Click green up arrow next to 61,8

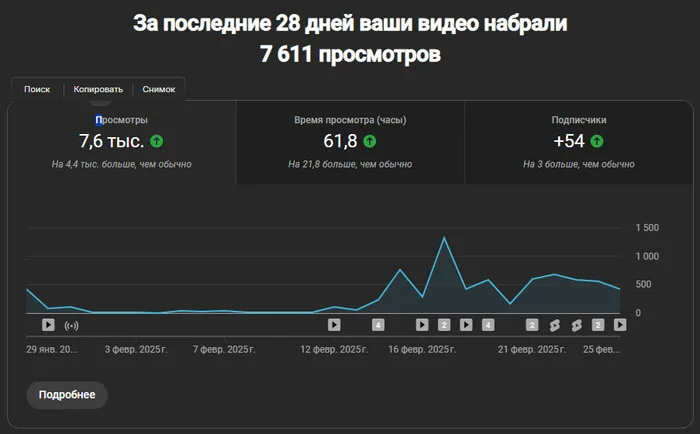pyautogui.click(x=370, y=142)
